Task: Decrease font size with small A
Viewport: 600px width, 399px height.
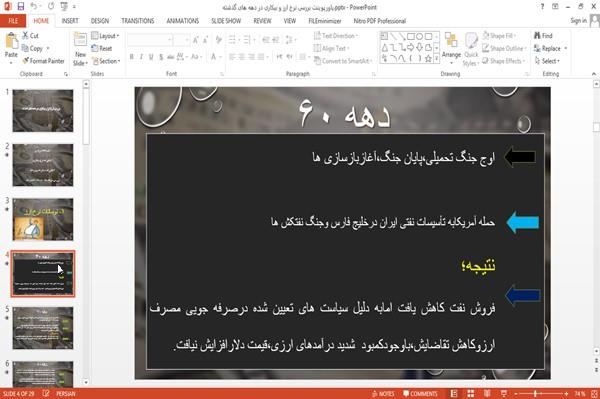Action: [x=205, y=40]
